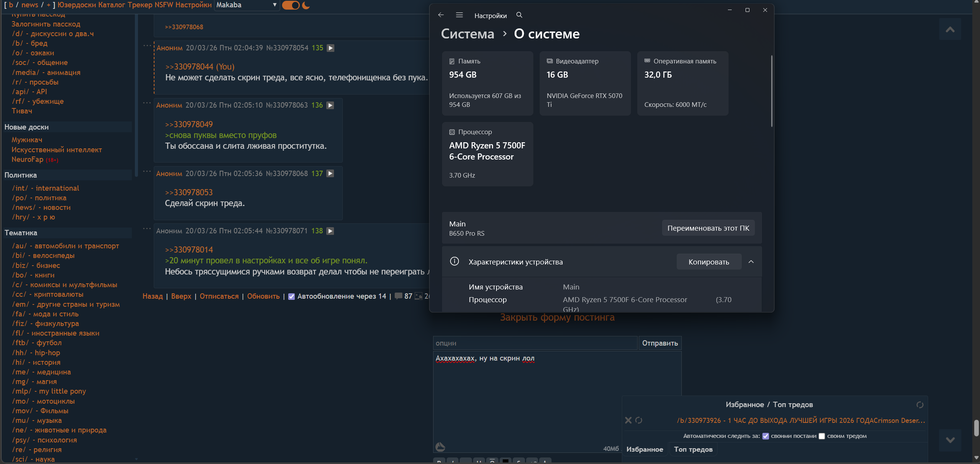This screenshot has height=464, width=980.
Task: Enable the своим тредом tracking checkbox
Action: tap(822, 436)
